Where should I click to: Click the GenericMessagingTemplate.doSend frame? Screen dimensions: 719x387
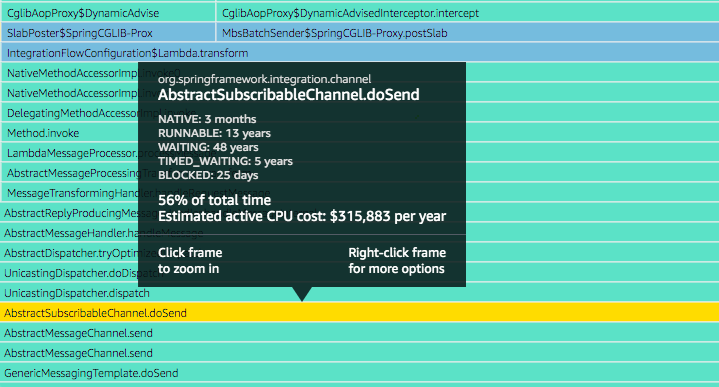[x=360, y=373]
